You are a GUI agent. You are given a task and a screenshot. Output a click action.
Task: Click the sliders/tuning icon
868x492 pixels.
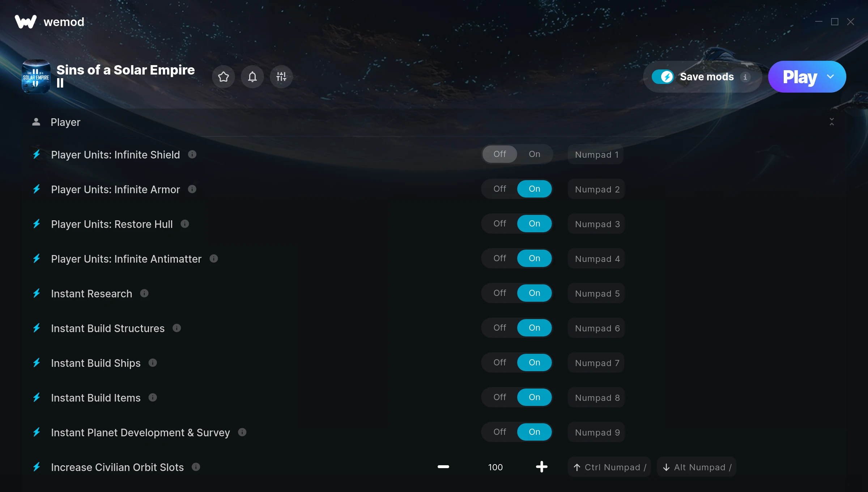click(281, 76)
